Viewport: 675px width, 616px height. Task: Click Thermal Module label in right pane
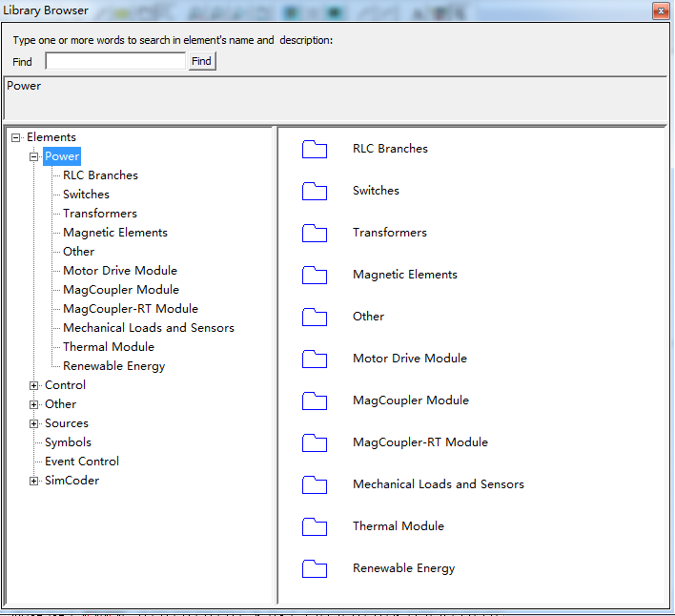tap(399, 526)
